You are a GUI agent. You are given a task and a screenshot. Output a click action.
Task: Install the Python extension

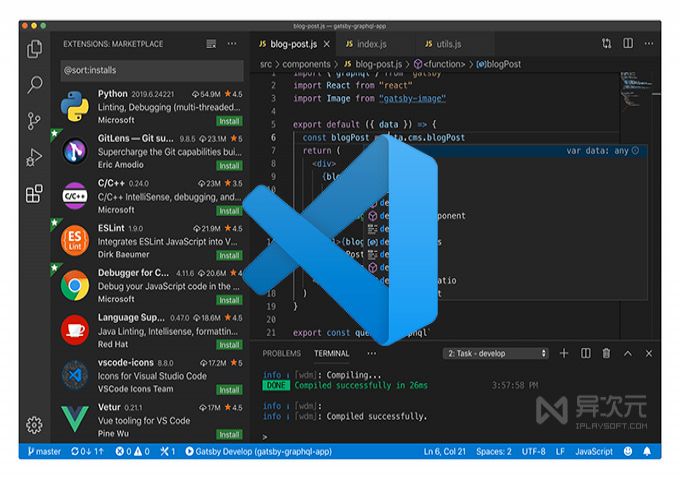point(229,121)
